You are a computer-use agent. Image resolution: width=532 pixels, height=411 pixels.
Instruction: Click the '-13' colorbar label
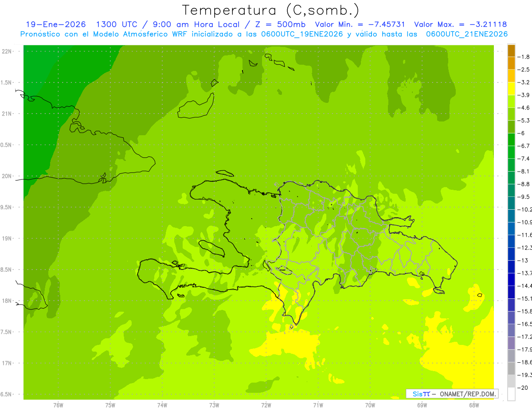[x=523, y=260]
